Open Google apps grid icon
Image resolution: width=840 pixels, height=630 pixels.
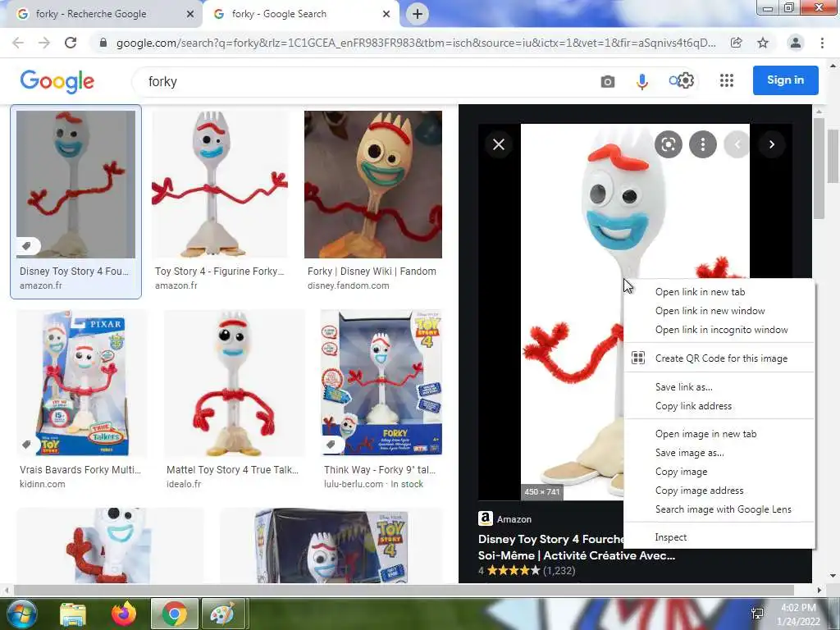pos(727,80)
